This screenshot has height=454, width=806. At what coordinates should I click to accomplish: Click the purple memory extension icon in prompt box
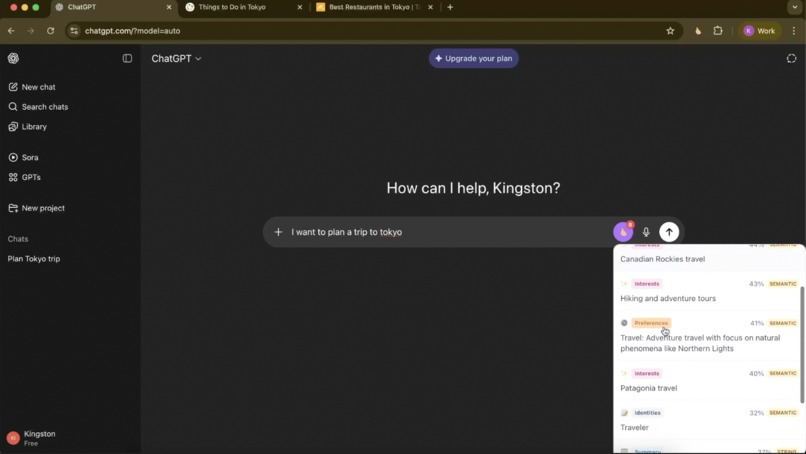pos(623,232)
